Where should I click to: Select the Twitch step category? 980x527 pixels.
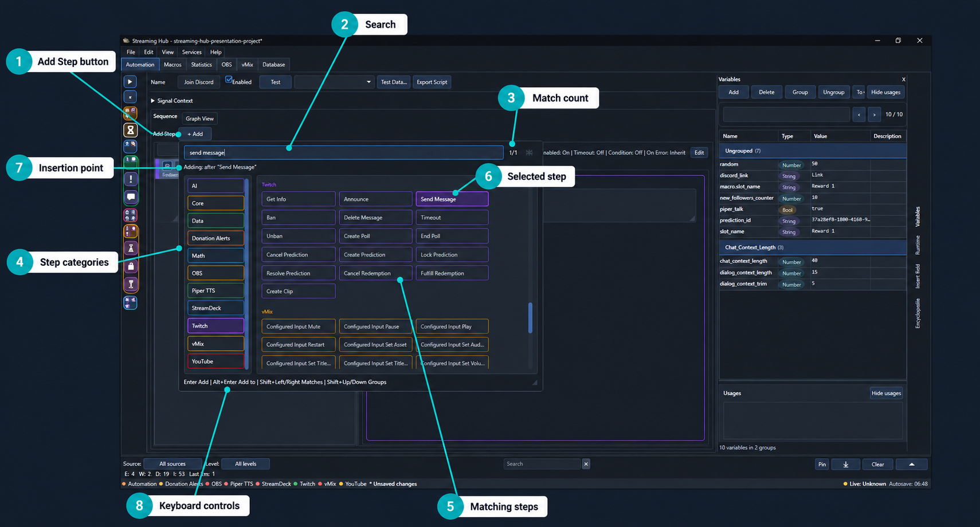point(215,326)
